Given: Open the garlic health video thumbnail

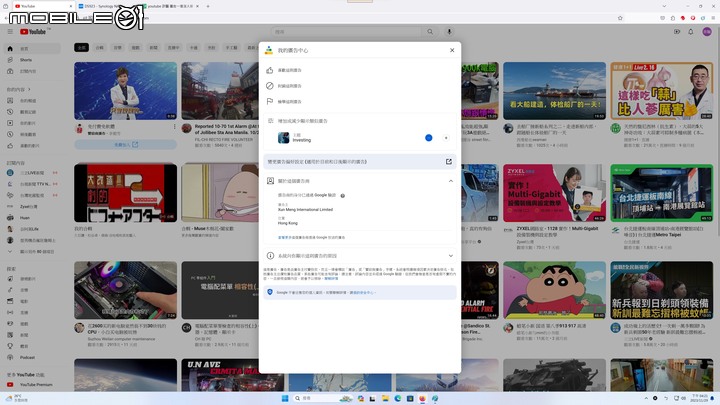Looking at the screenshot, I should 662,91.
